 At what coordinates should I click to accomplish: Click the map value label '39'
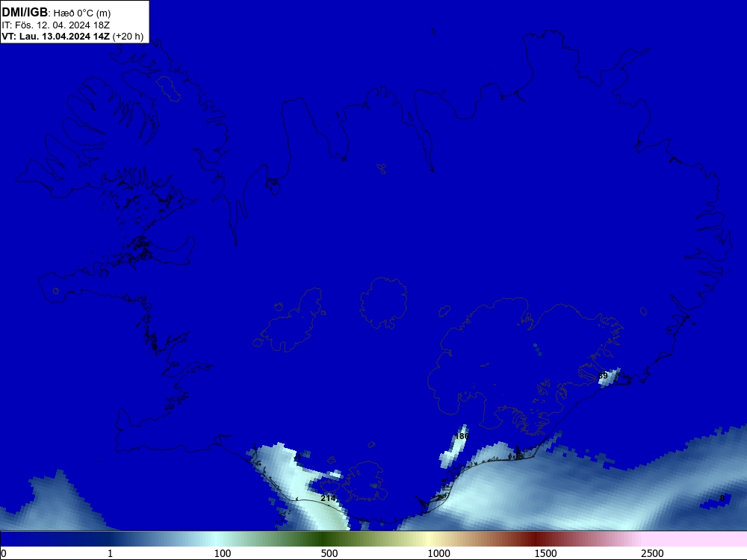click(x=603, y=376)
